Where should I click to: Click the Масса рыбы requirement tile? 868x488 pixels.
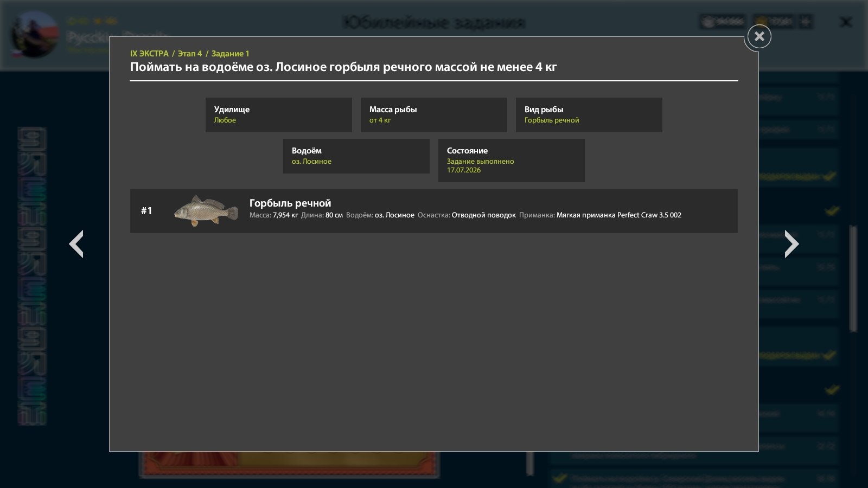point(434,115)
